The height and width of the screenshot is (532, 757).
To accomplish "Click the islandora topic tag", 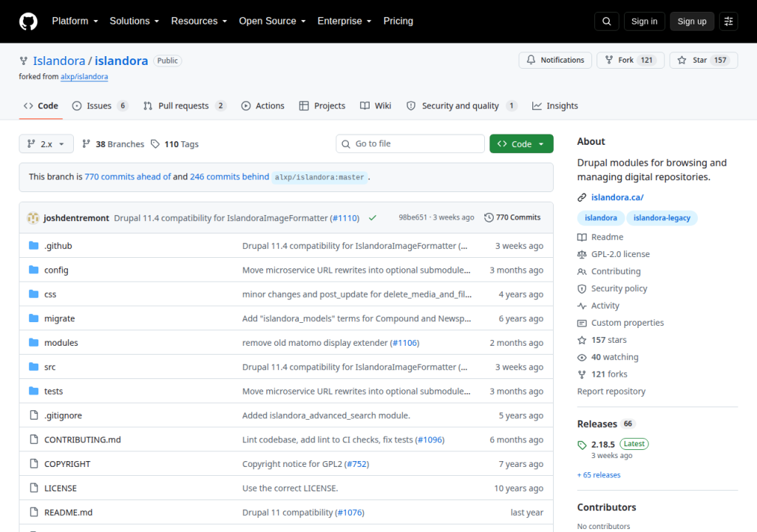I will [600, 218].
